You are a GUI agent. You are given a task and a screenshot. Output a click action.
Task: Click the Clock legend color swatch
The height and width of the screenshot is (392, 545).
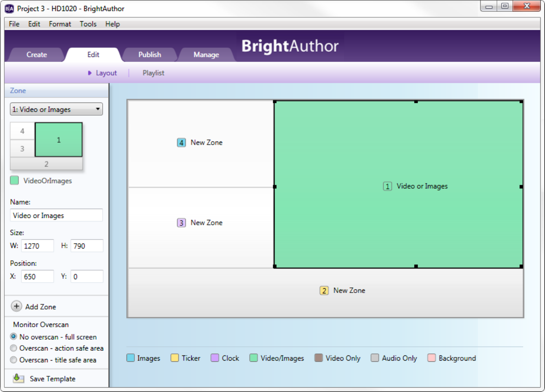tap(215, 358)
